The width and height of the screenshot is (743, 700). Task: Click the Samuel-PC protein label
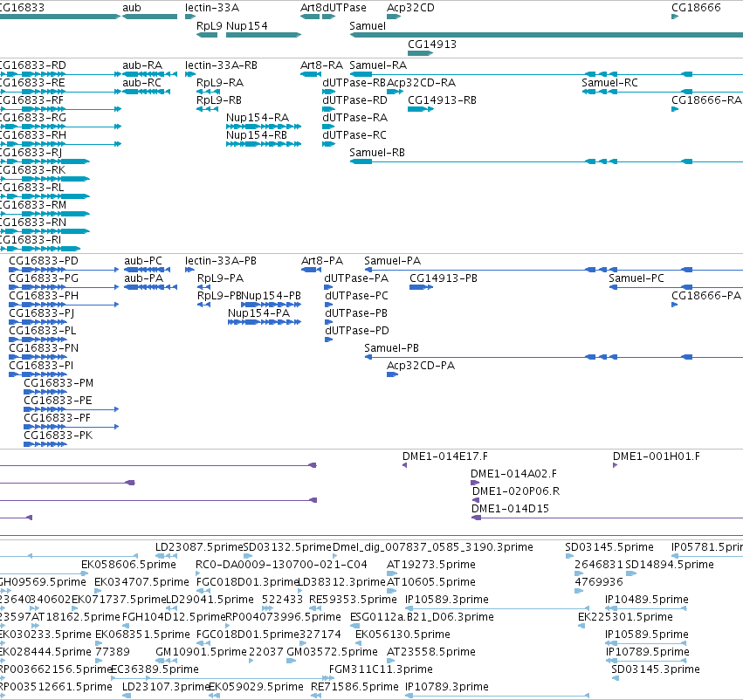[x=636, y=278]
